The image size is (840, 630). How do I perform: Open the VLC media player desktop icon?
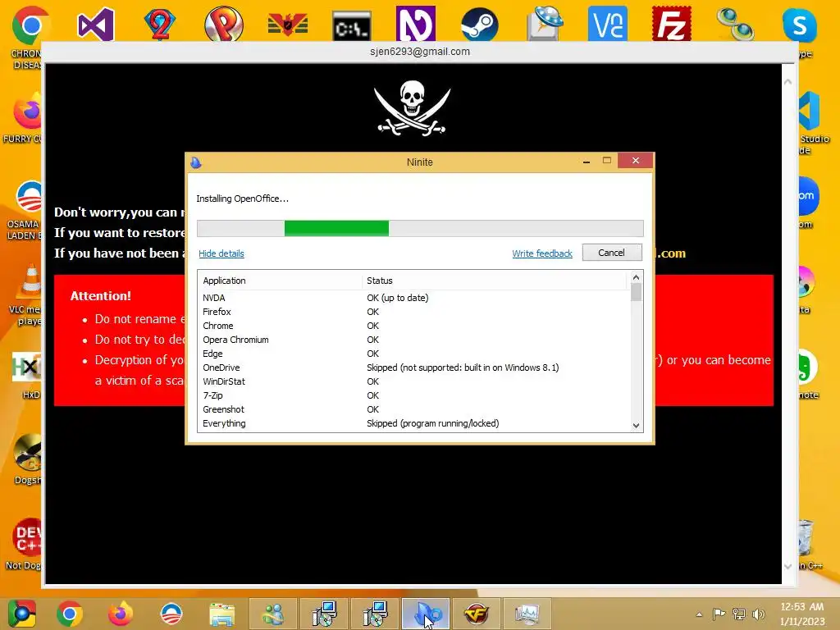click(x=30, y=281)
